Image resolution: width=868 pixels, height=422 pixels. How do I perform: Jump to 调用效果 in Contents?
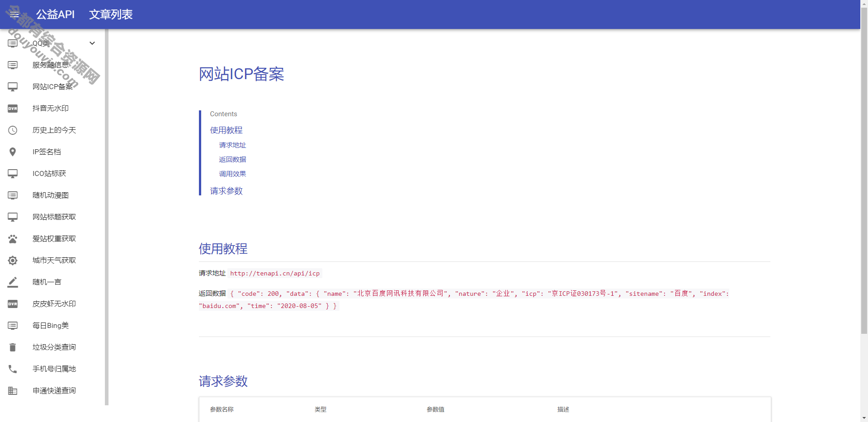[232, 174]
